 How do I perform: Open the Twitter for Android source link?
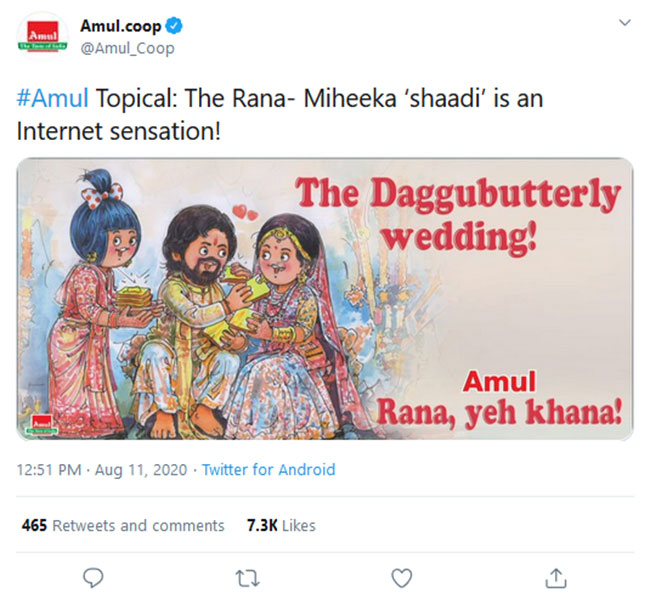click(268, 469)
